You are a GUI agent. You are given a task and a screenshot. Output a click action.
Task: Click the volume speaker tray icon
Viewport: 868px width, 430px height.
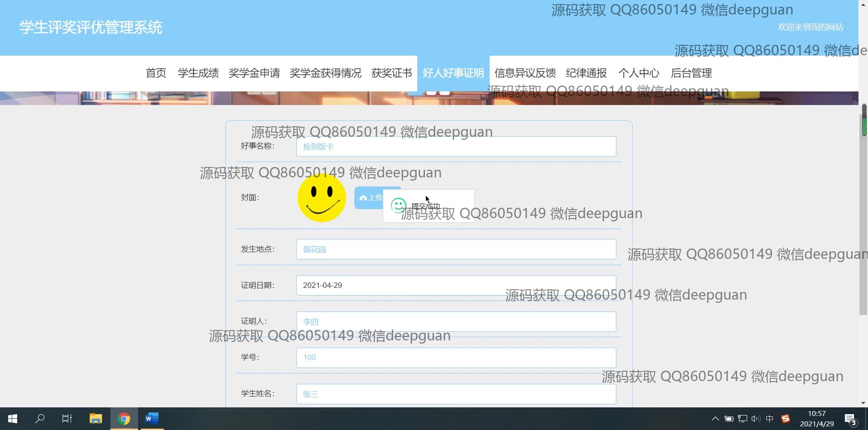(756, 419)
